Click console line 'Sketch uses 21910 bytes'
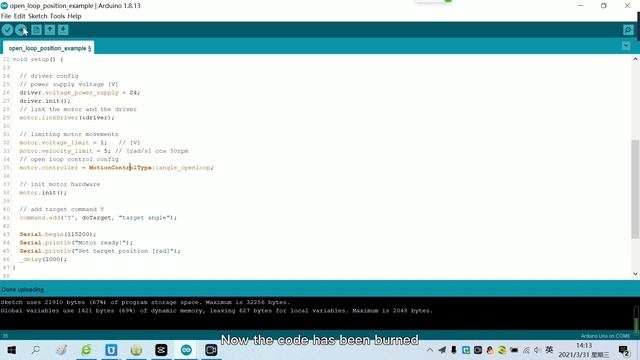 pos(145,302)
